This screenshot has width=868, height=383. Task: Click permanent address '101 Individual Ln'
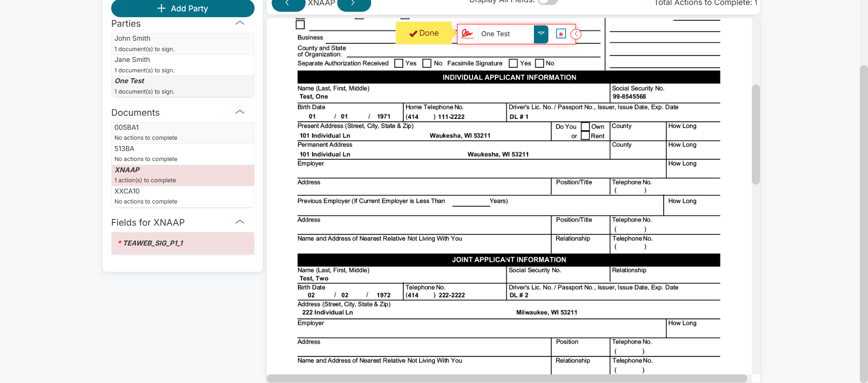(x=325, y=155)
